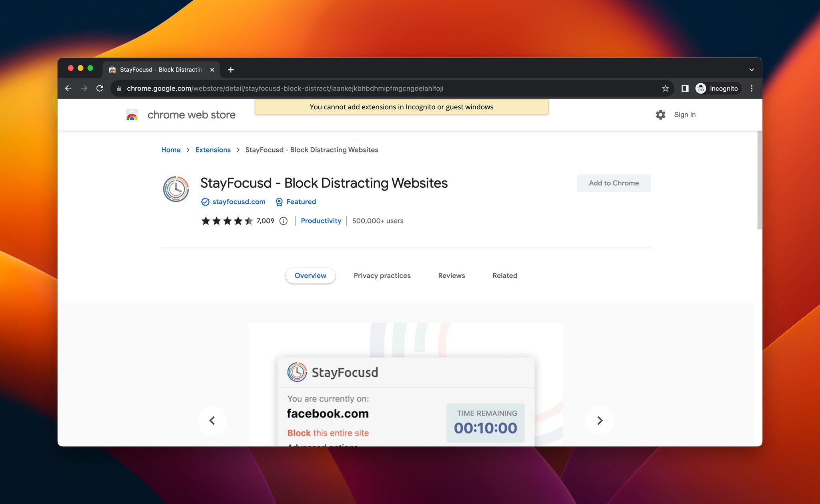Click the Extensions breadcrumb link
Image resolution: width=820 pixels, height=504 pixels.
coord(213,149)
